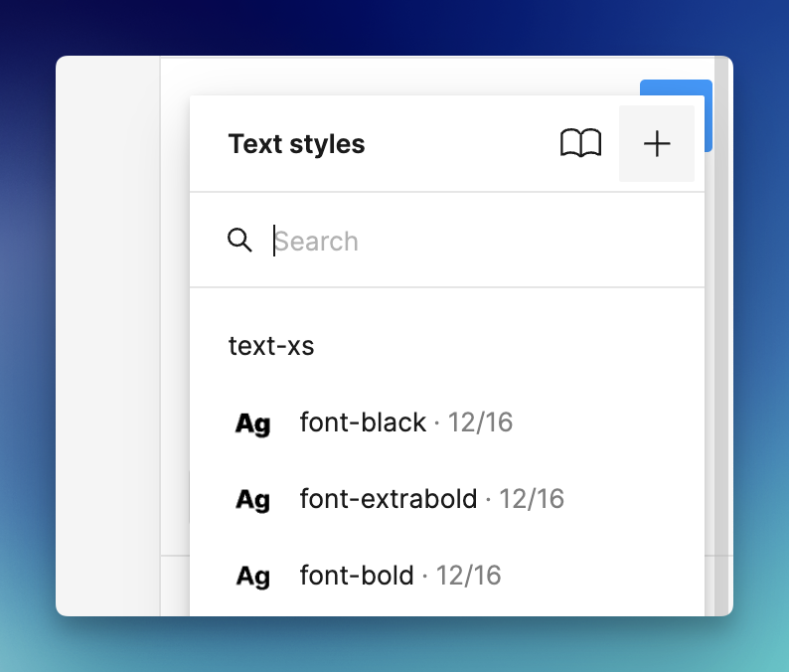This screenshot has width=789, height=672.
Task: Click the 12/16 size label of font-bold
Action: tap(468, 575)
